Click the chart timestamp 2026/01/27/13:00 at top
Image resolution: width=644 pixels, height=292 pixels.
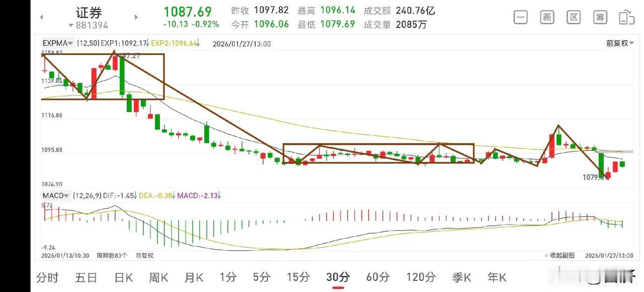click(242, 44)
